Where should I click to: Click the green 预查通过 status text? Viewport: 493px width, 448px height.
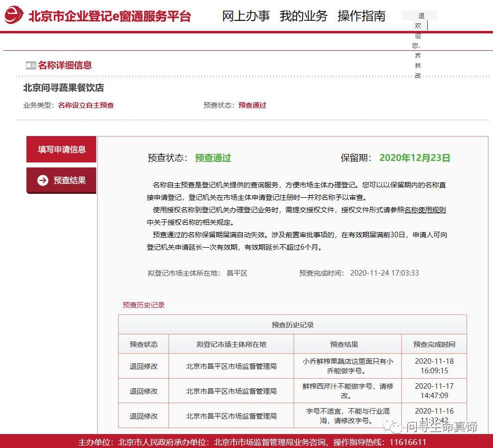tap(213, 158)
